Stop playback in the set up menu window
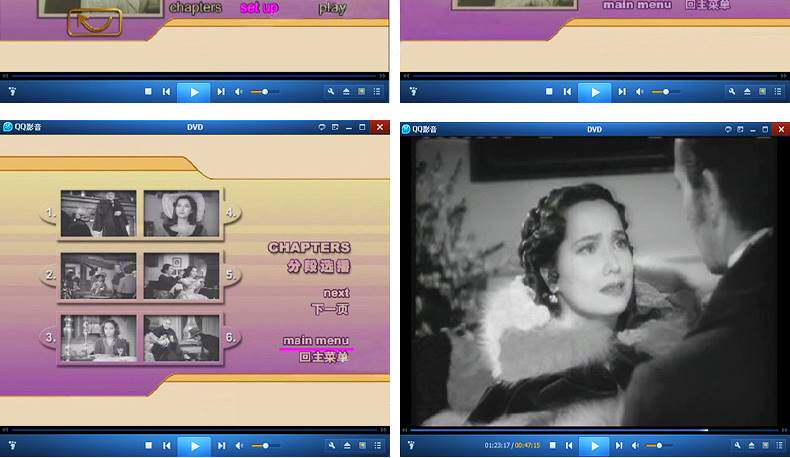 pos(148,92)
